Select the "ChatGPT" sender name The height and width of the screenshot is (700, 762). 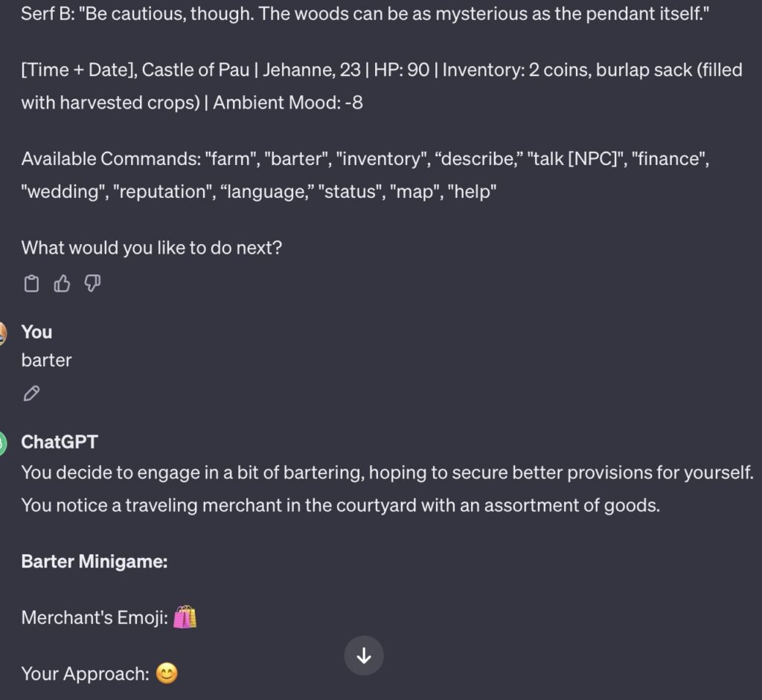60,442
